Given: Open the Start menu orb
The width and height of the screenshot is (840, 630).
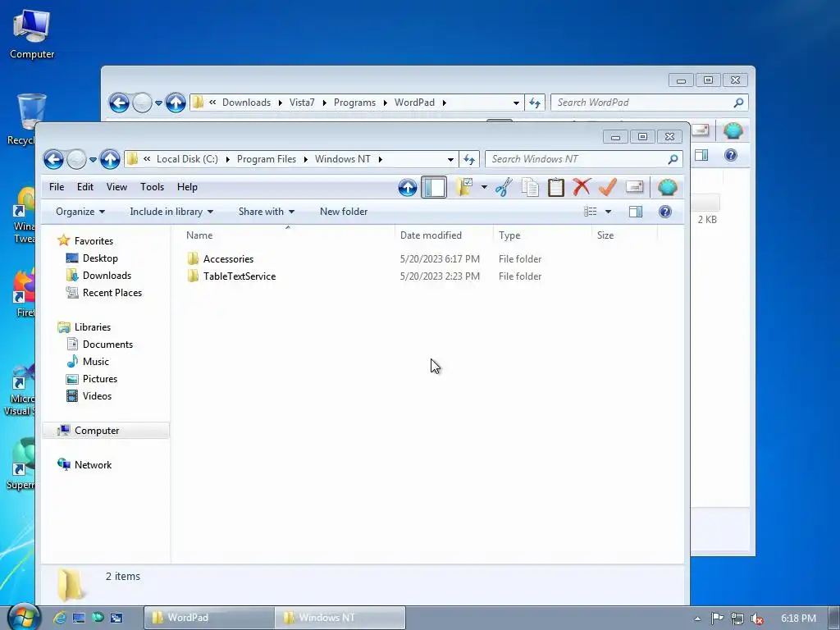Looking at the screenshot, I should (24, 618).
